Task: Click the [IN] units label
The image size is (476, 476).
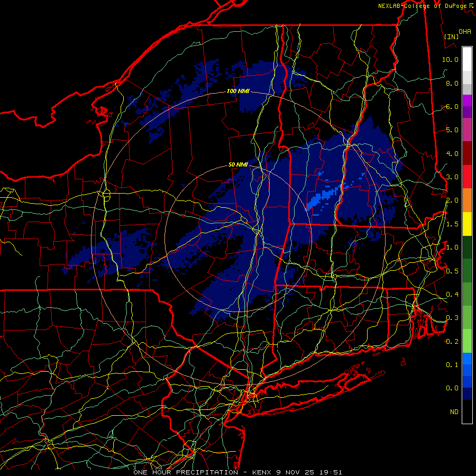Action: point(451,36)
